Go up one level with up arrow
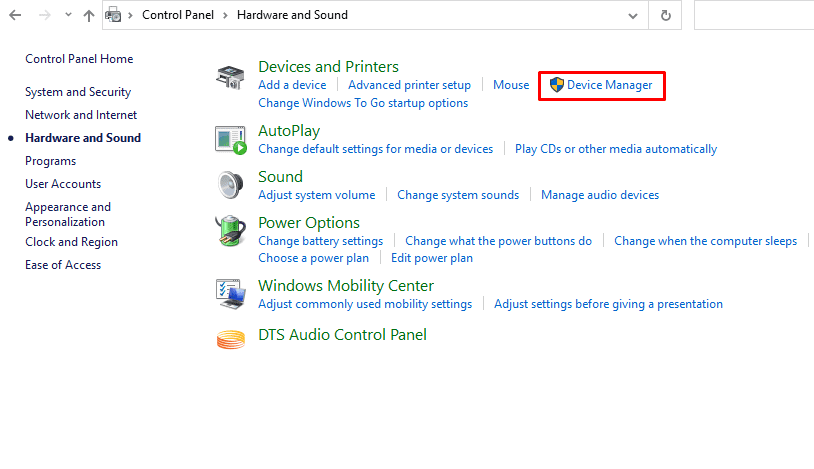The image size is (814, 469). [89, 16]
